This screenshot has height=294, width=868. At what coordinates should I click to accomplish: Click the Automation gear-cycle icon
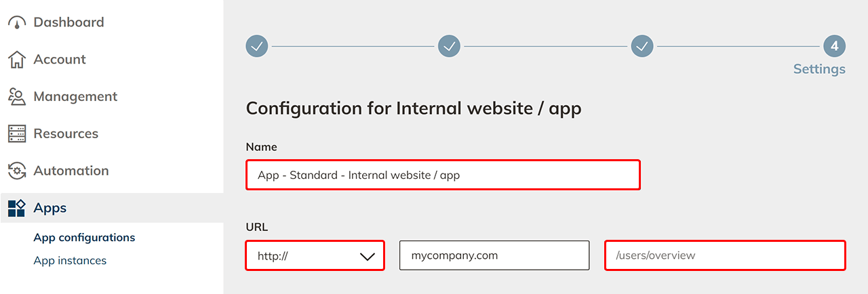[17, 171]
